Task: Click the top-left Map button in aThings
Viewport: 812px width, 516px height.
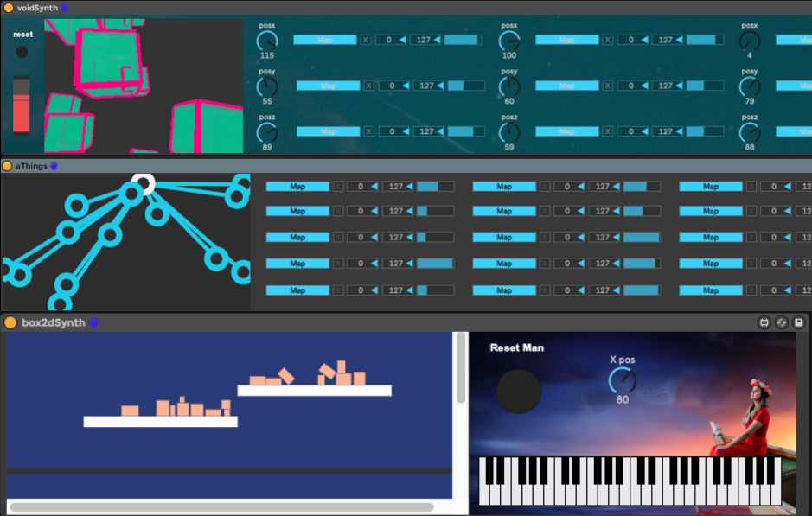Action: (x=297, y=187)
